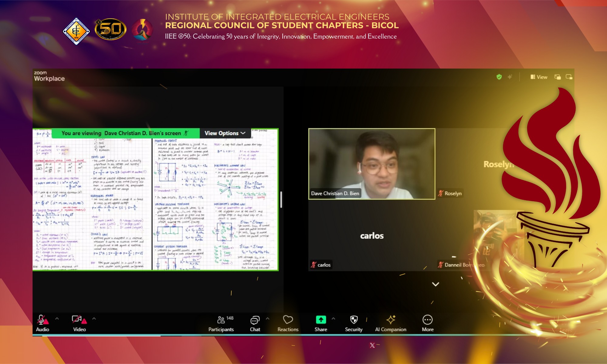
Task: Click the green encryption shield icon
Action: pos(499,77)
